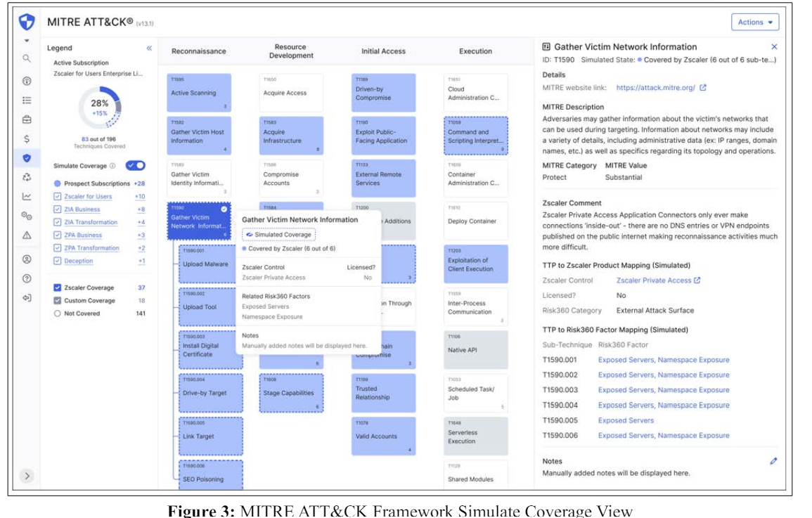
Task: Click Zscaler for Users subscription link
Action: pyautogui.click(x=88, y=197)
